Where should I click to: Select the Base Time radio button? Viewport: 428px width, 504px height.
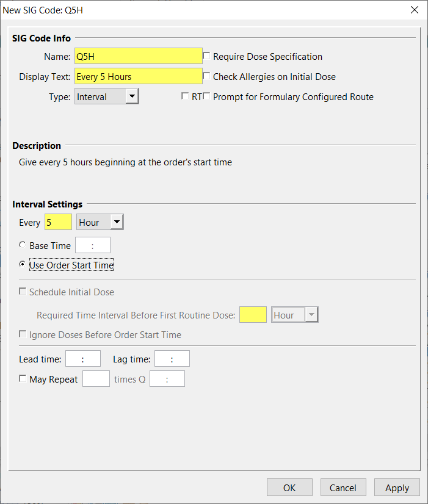23,245
